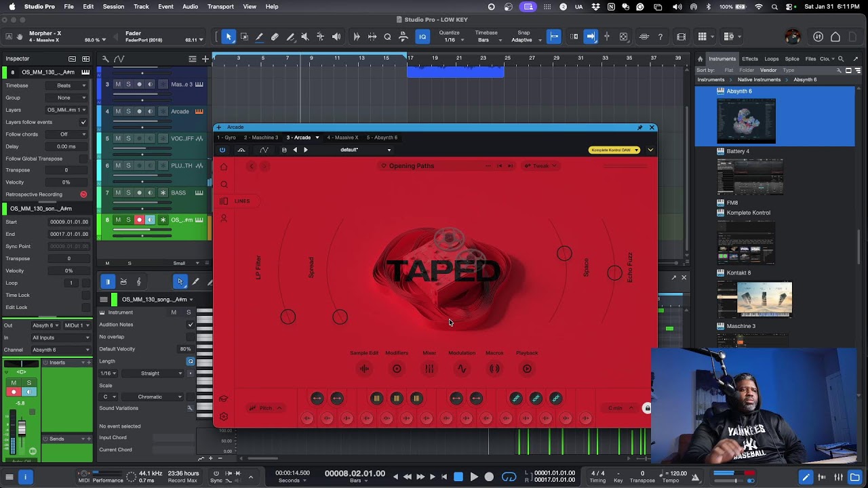Click the Play button in transport
868x488 pixels.
[473, 477]
